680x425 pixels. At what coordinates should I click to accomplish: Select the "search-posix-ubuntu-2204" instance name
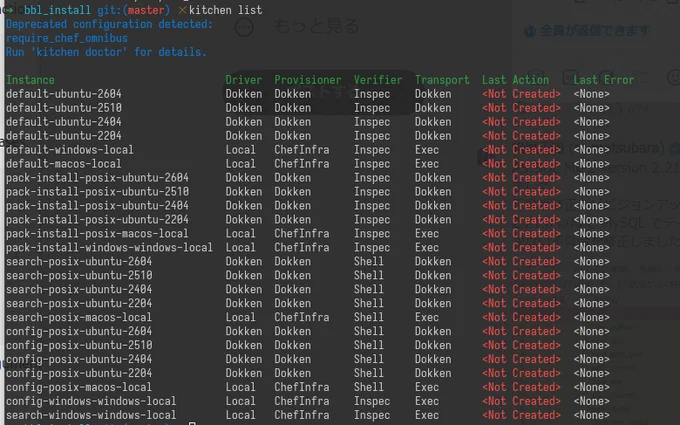(79, 303)
